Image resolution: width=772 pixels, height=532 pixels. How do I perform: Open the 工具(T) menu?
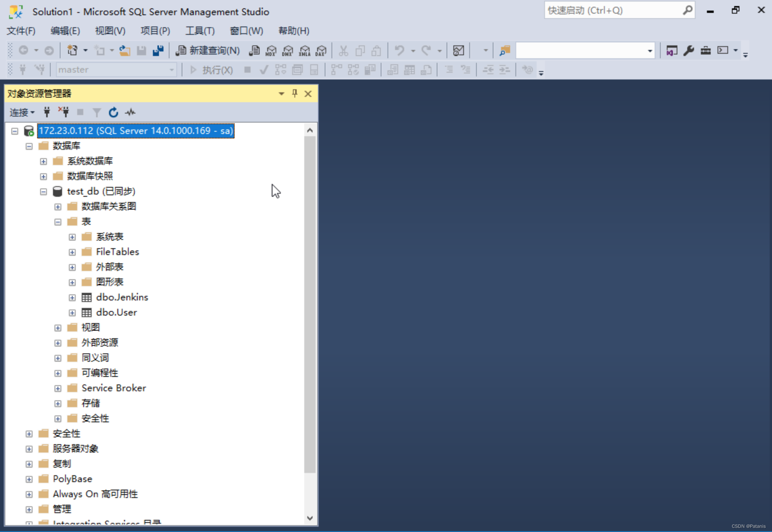[x=200, y=31]
